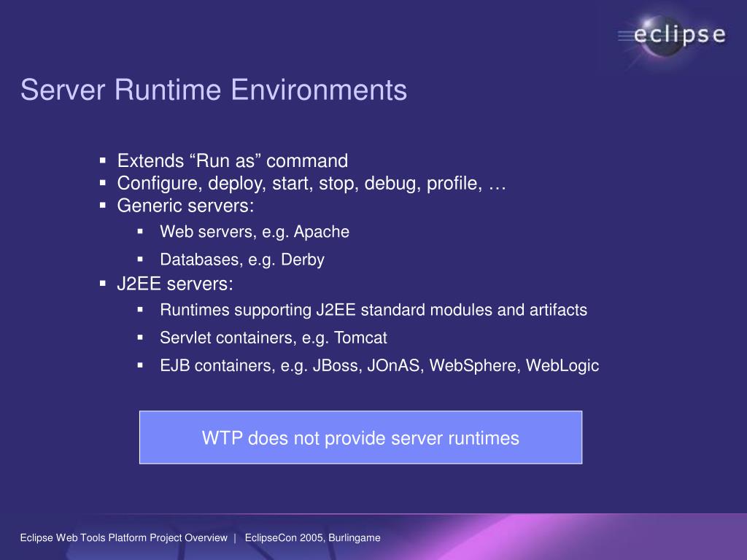Viewport: 747px width, 560px height.
Task: Click the square bullet before 'Generic servers'
Action: pyautogui.click(x=102, y=205)
